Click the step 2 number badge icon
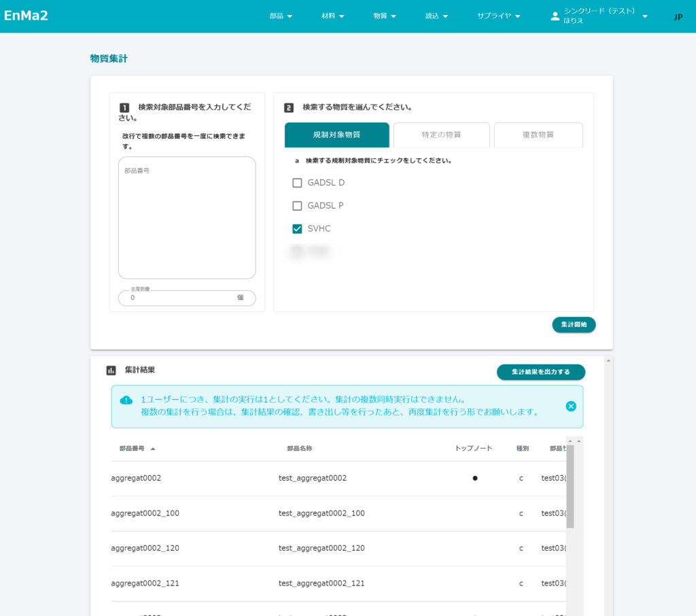Image resolution: width=696 pixels, height=616 pixels. (x=289, y=107)
